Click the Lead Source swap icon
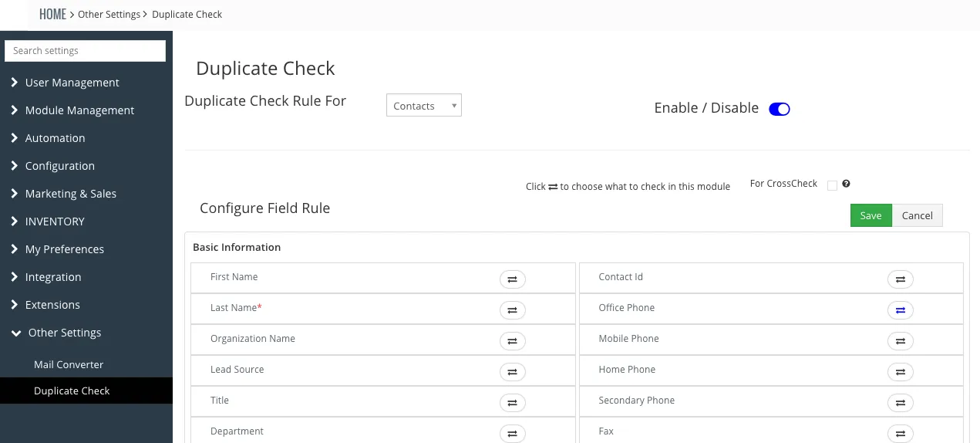 512,372
